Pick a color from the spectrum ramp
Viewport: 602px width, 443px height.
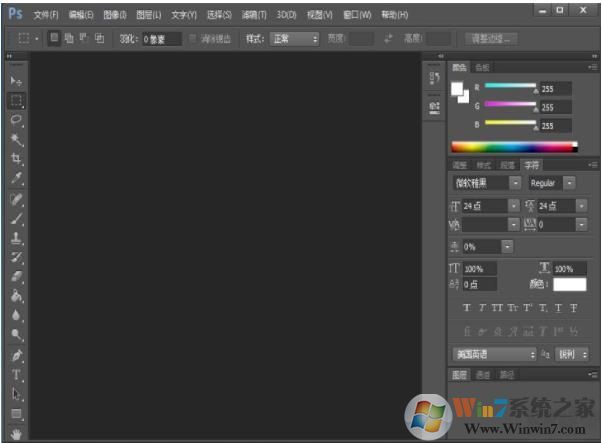[514, 147]
